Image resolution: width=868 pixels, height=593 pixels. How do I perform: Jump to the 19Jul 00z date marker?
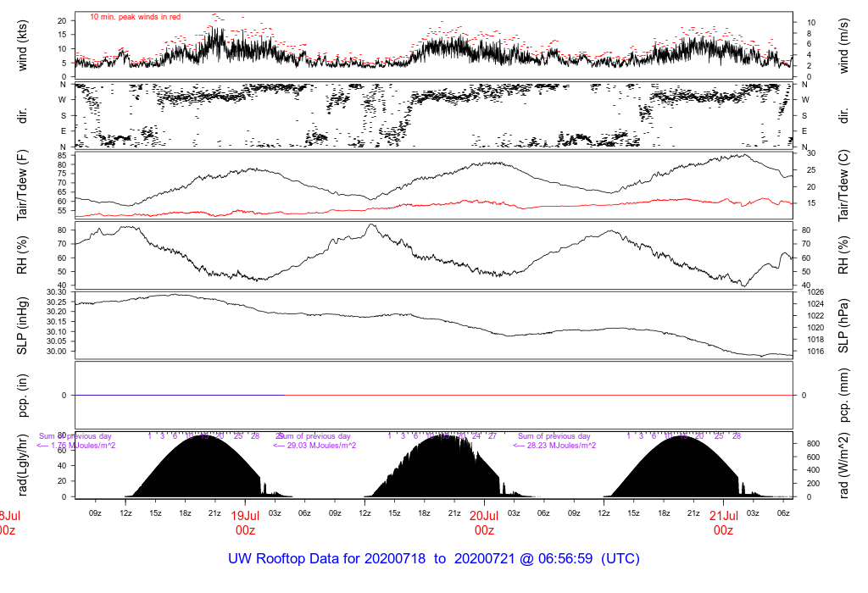[x=245, y=523]
